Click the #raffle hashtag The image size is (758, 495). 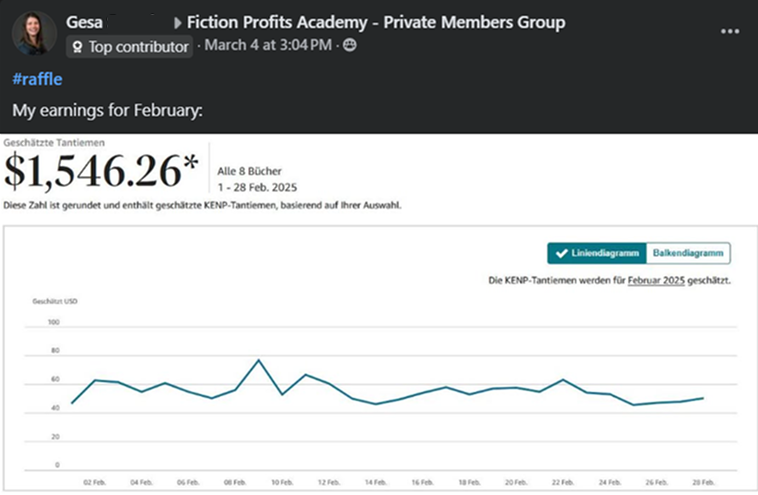coord(38,79)
